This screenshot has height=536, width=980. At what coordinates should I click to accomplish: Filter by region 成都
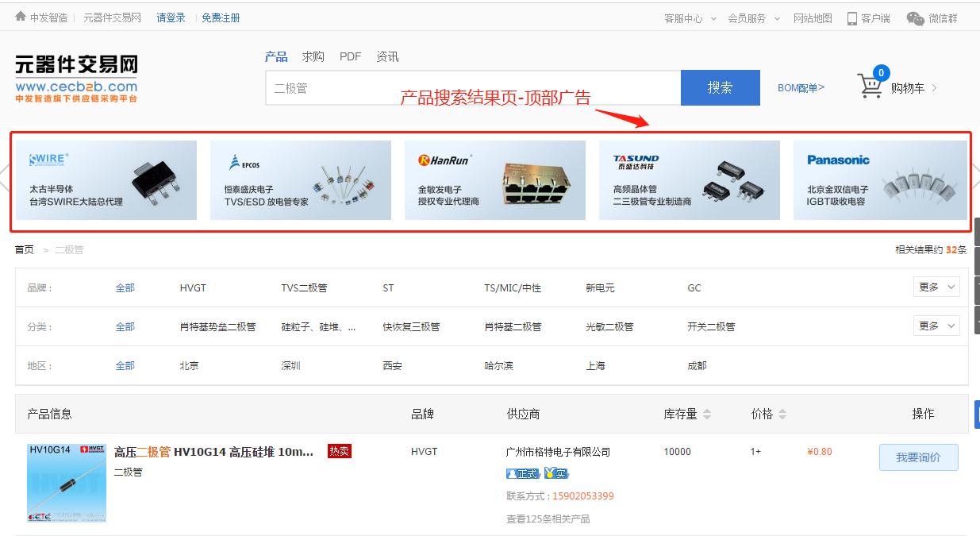pos(697,365)
